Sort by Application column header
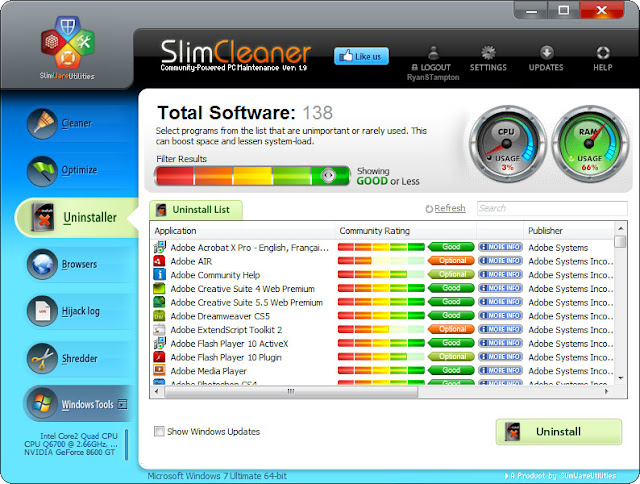The height and width of the screenshot is (484, 640). point(242,231)
